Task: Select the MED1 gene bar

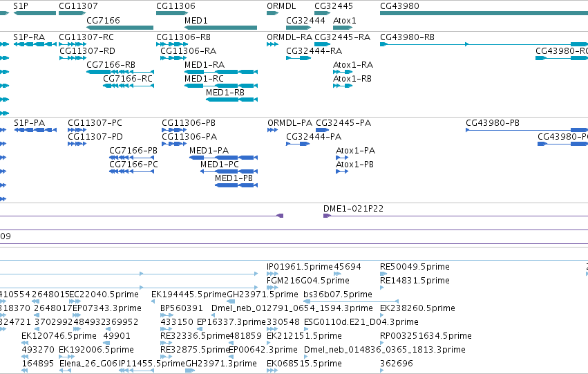Action: [x=221, y=28]
